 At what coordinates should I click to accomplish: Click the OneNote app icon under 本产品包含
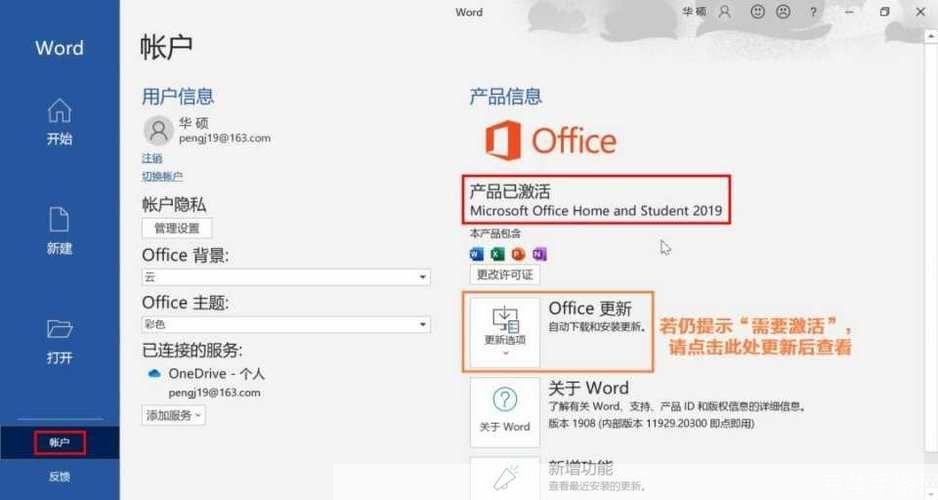point(539,254)
